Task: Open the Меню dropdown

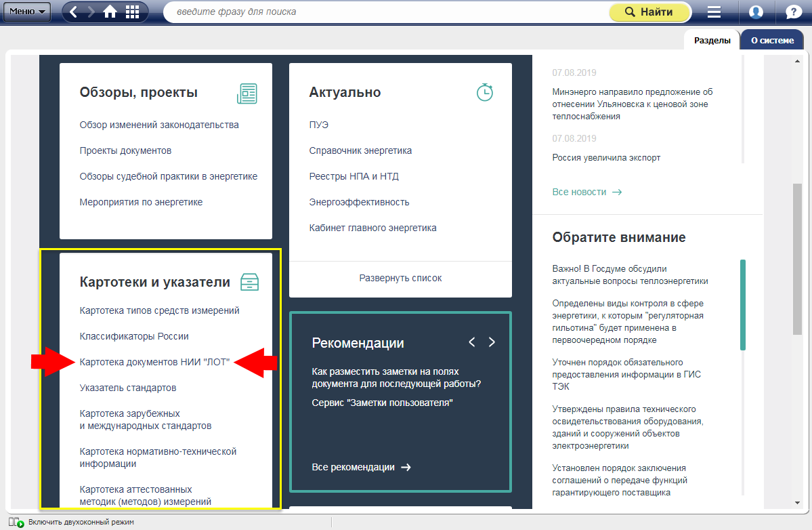Action: pos(27,12)
